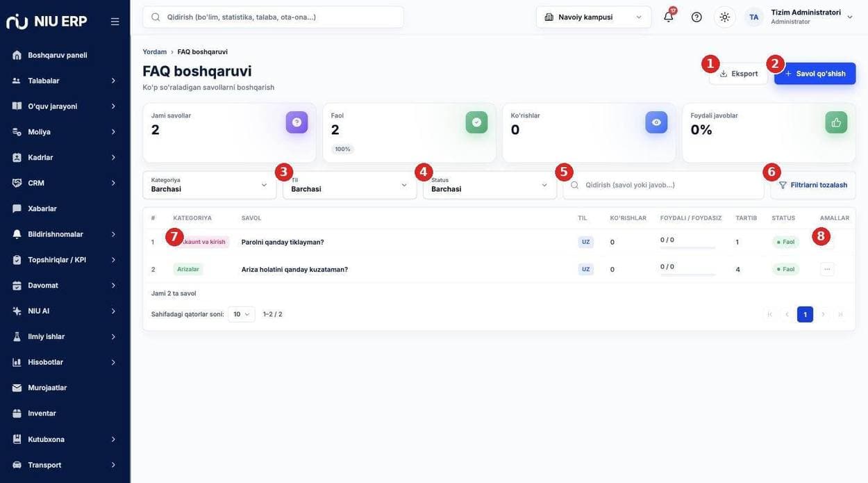
Task: Expand the CRM sidebar menu
Action: pyautogui.click(x=65, y=183)
